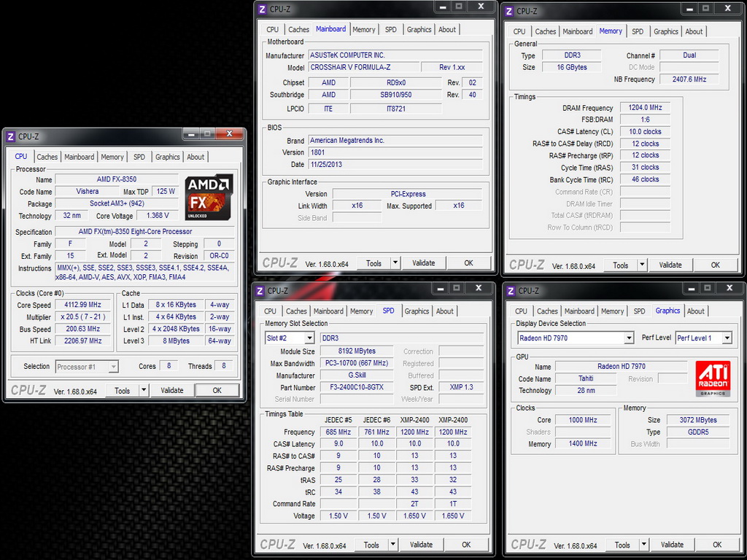This screenshot has height=560, width=747.
Task: Click Validate in the CPU window
Action: point(172,391)
